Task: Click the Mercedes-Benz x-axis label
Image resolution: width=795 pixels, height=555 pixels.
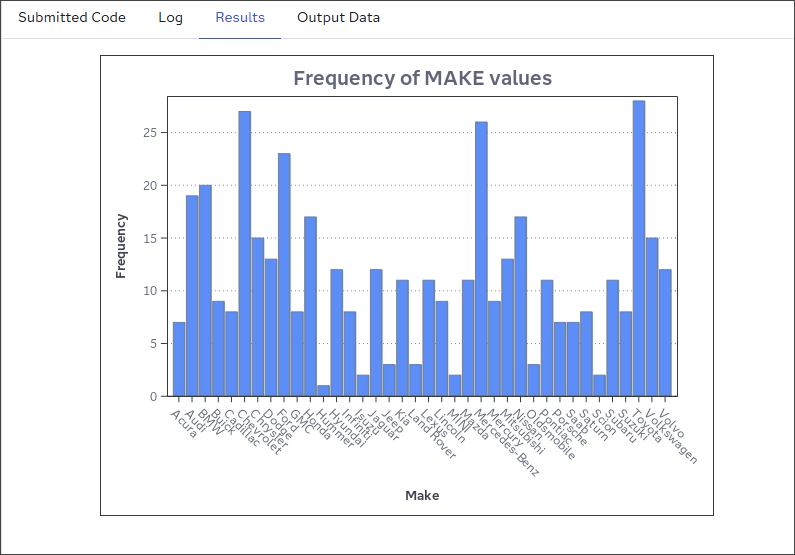Action: point(505,443)
